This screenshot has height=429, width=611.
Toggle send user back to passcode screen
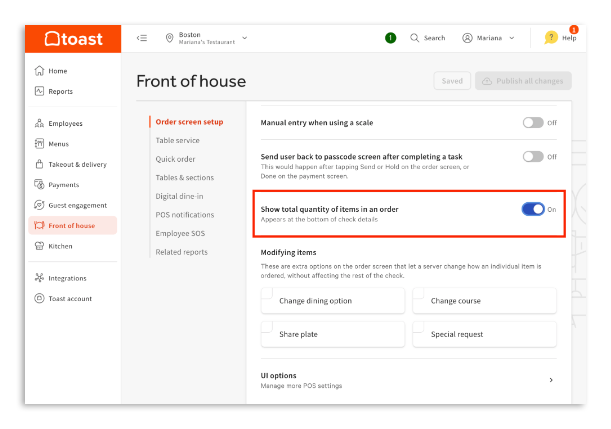[533, 157]
